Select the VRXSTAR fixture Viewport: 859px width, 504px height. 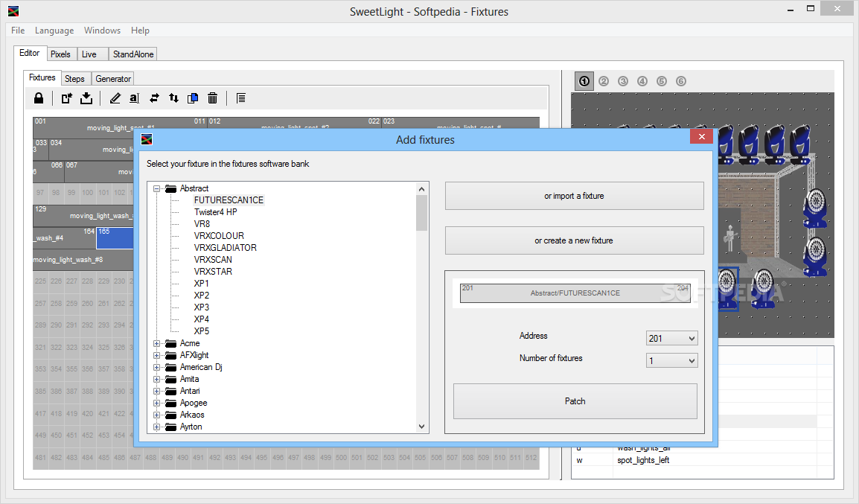pos(213,272)
